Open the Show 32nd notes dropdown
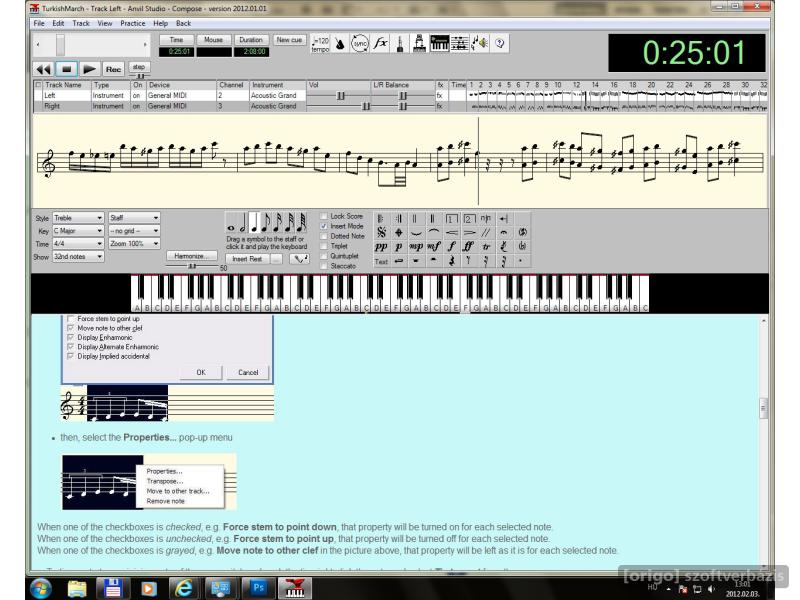The width and height of the screenshot is (800, 600). [78, 257]
